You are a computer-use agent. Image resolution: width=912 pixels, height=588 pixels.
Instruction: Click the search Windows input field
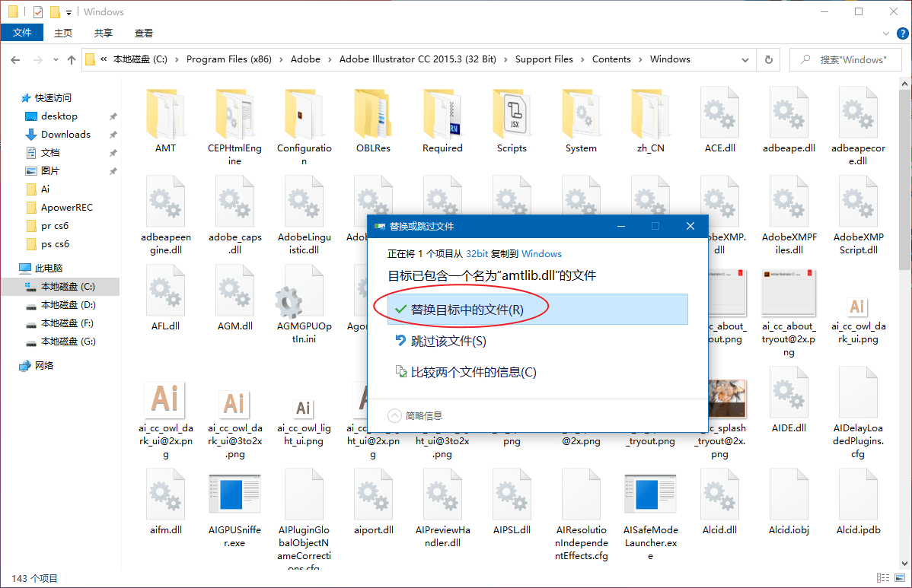coord(846,60)
